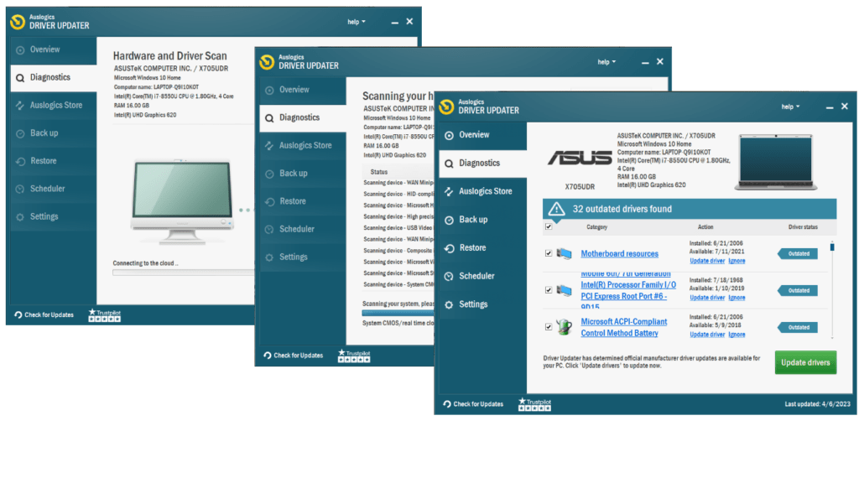Open the help dropdown in front window
This screenshot has height=504, width=859.
coord(790,107)
